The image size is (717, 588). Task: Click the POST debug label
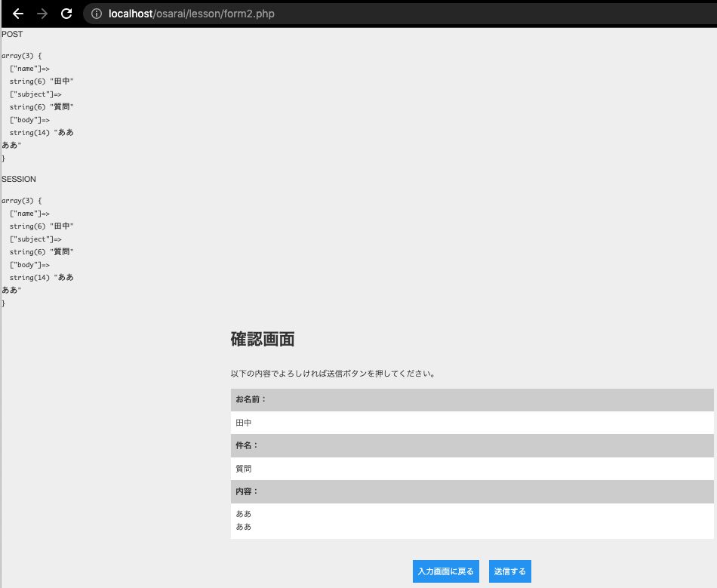pyautogui.click(x=11, y=34)
